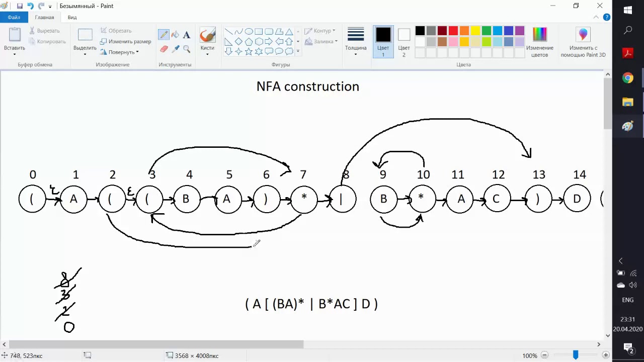Select the Magnifier tool
This screenshot has height=362, width=644.
pyautogui.click(x=187, y=49)
